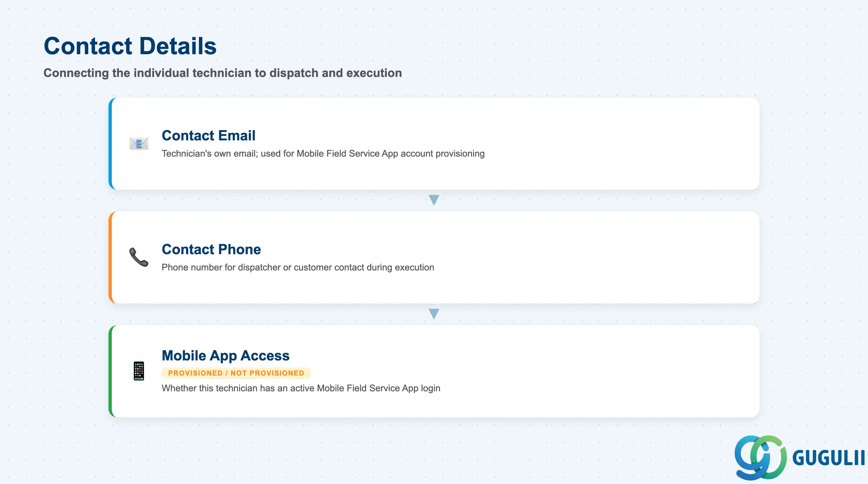Click the Contact Details title
868x484 pixels.
click(x=130, y=46)
